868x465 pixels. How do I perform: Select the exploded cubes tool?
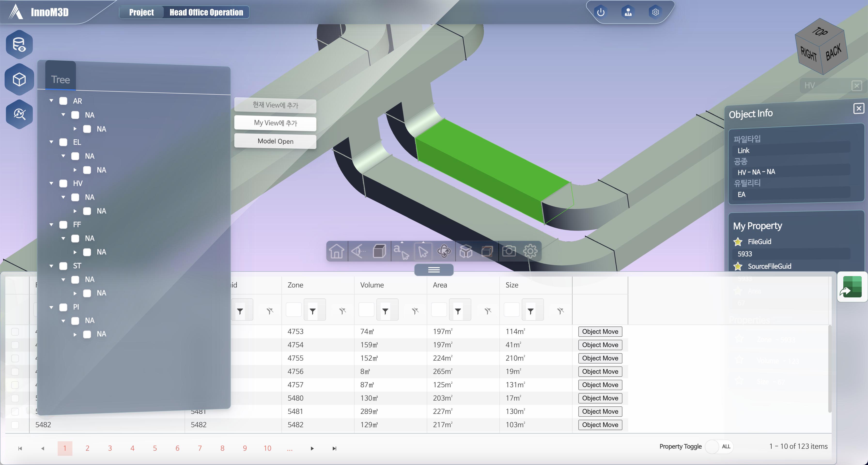click(466, 251)
